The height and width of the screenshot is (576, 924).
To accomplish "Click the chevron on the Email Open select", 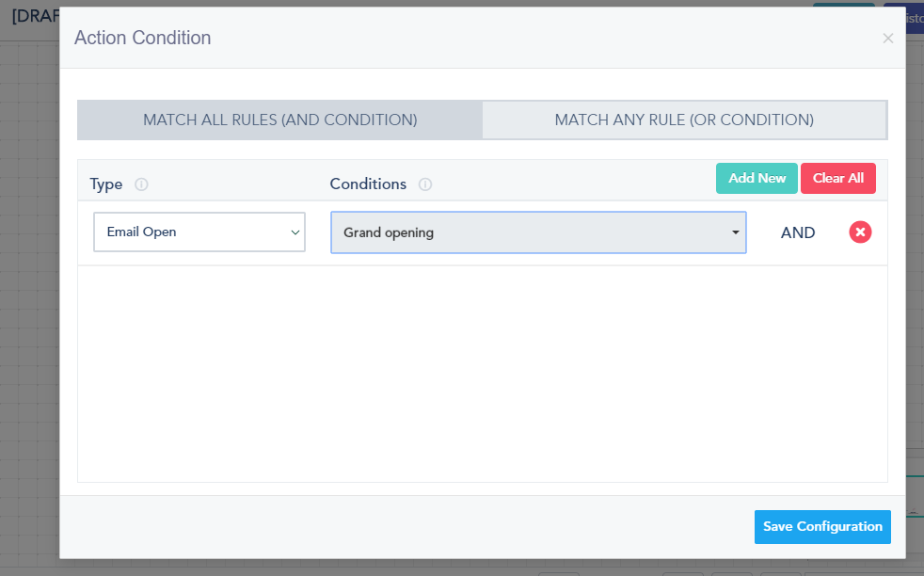I will 295,232.
